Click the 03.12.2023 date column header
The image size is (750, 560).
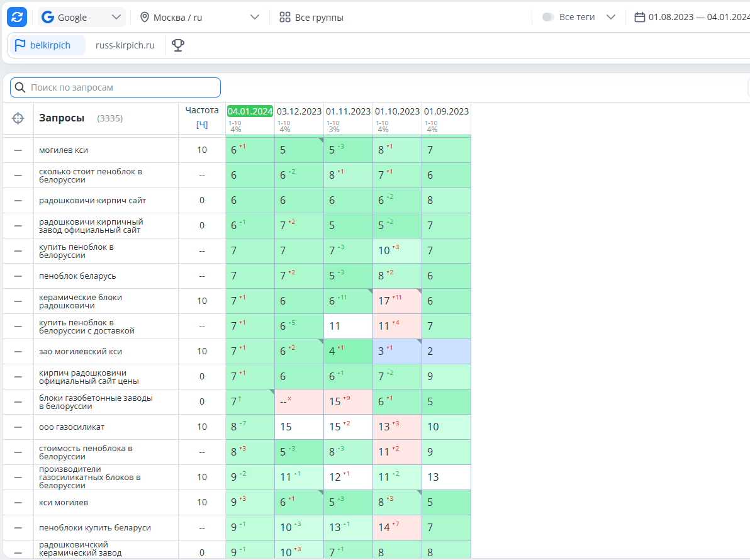point(299,111)
